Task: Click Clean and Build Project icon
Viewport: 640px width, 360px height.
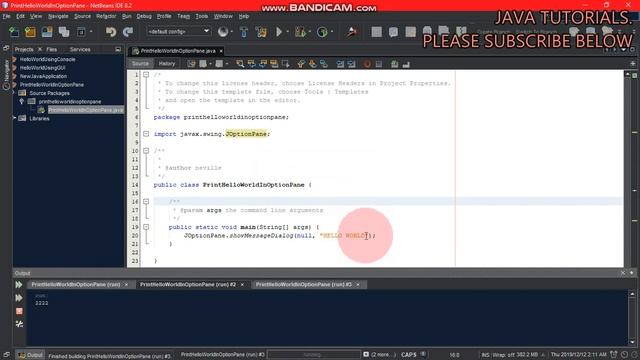Action: point(261,32)
